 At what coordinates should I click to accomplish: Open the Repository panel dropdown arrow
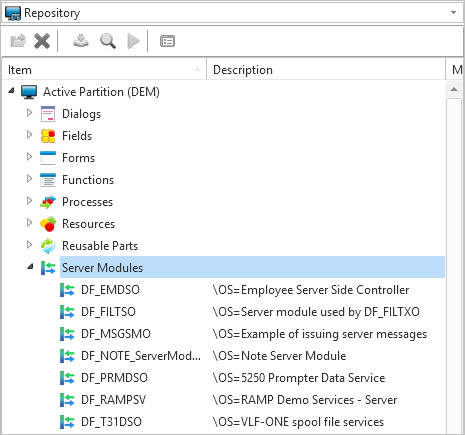[453, 13]
